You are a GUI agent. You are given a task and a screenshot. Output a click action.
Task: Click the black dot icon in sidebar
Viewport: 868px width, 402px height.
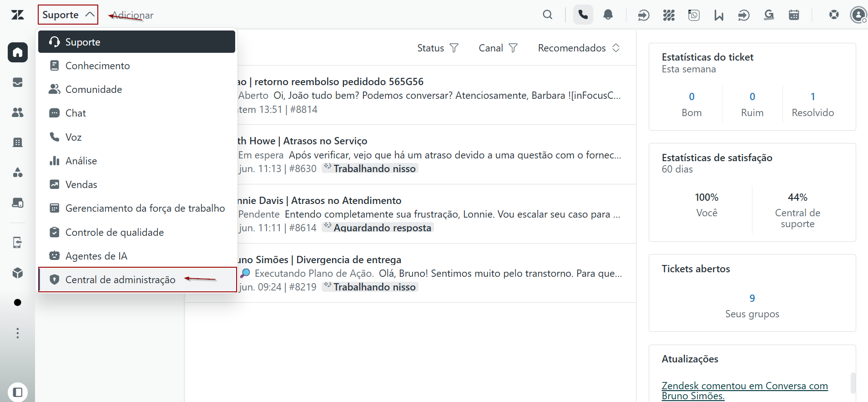(x=18, y=303)
